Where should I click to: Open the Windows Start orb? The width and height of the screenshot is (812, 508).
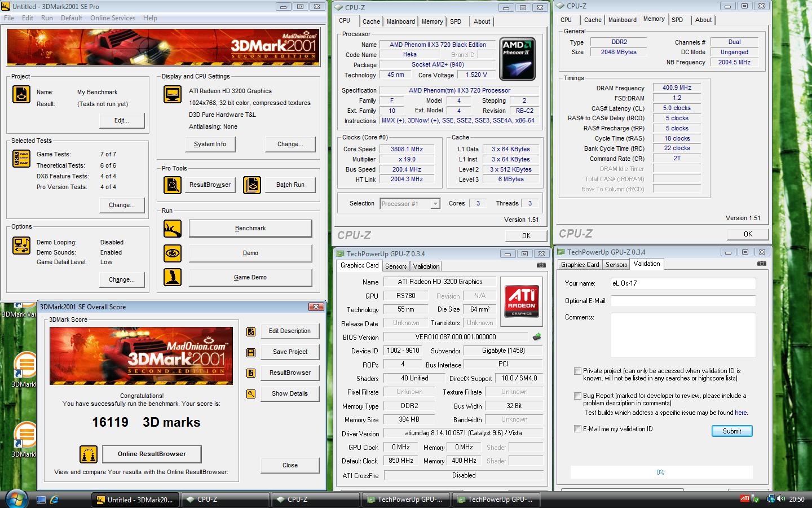pyautogui.click(x=15, y=499)
